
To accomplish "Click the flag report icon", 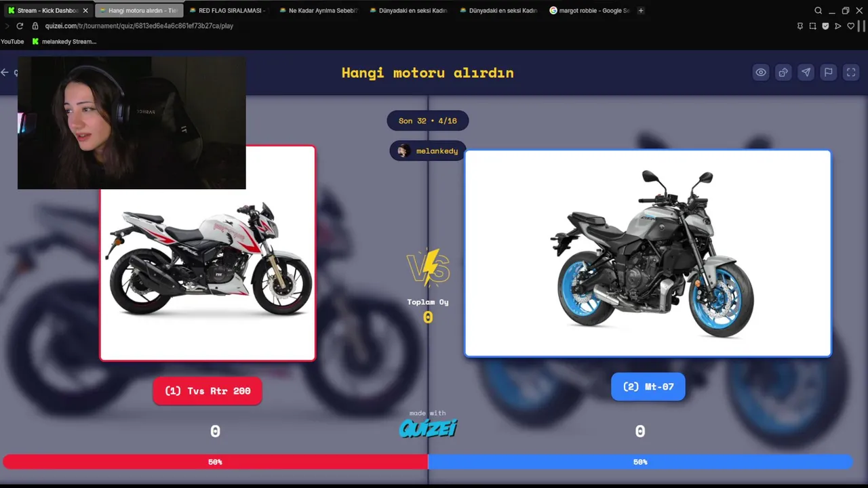I will tap(828, 73).
